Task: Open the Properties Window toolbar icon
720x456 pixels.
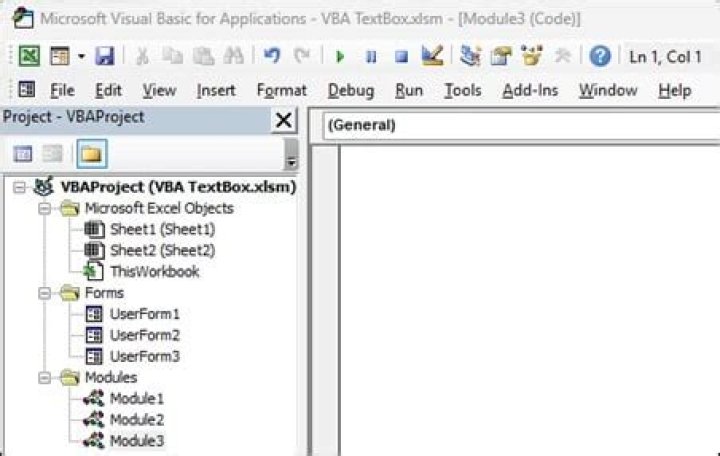Action: [x=501, y=56]
